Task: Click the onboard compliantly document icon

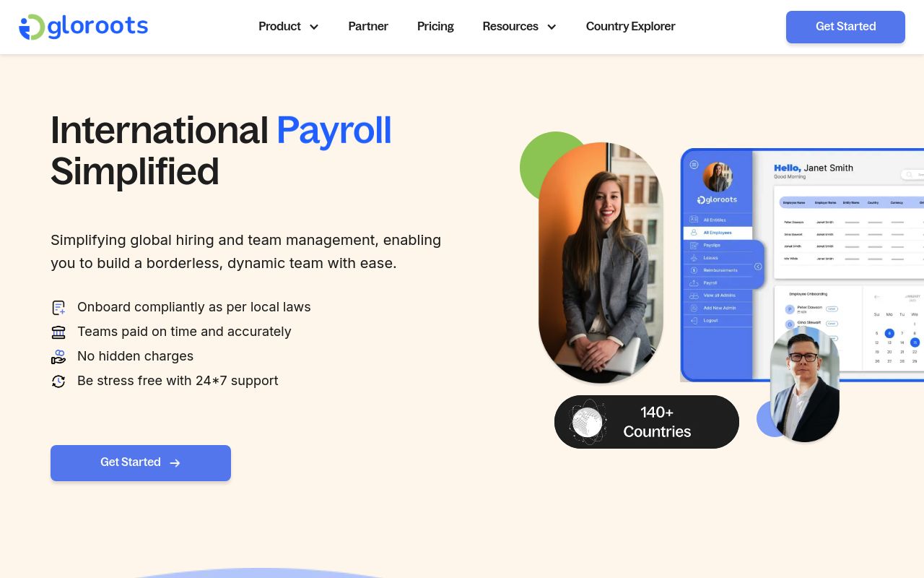Action: coord(58,308)
